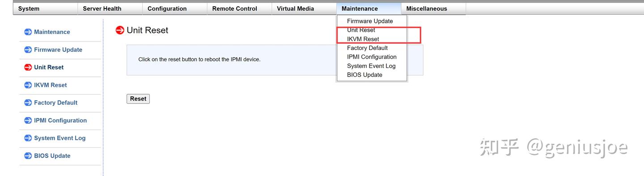The width and height of the screenshot is (644, 176).
Task: Click the Reset button
Action: (x=138, y=99)
